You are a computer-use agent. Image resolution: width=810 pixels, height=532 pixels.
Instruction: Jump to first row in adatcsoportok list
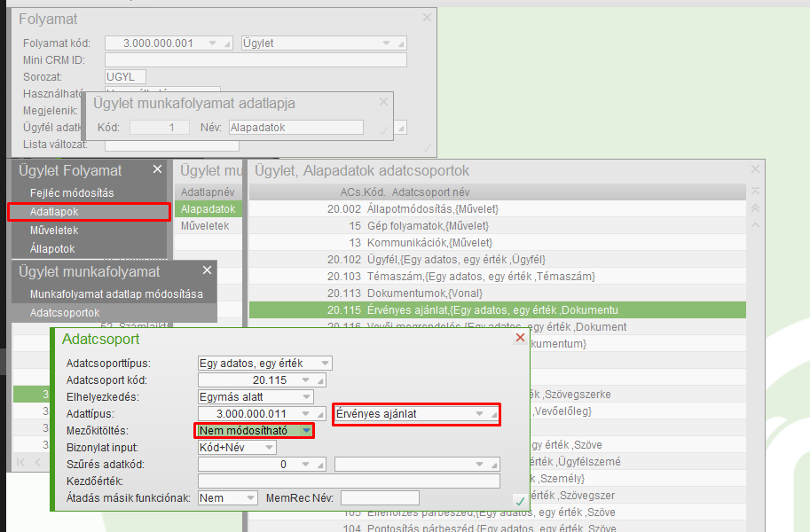755,192
